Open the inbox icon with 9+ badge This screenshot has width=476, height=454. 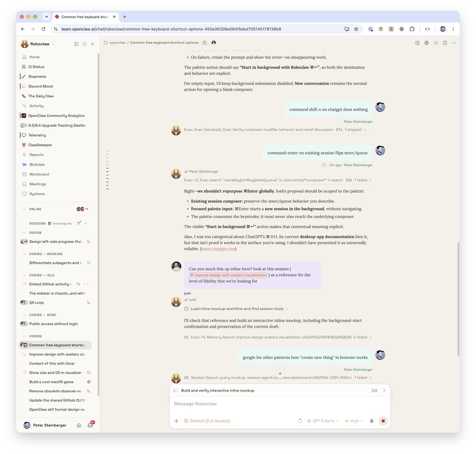click(x=90, y=425)
